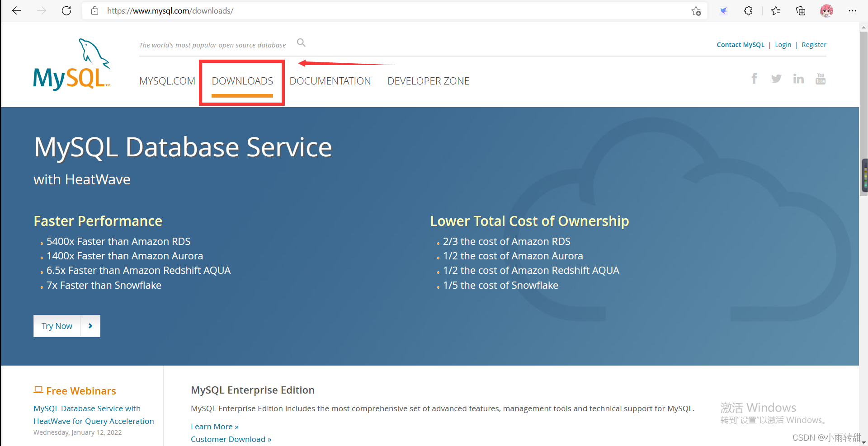Click the Customer Download link

(x=231, y=439)
